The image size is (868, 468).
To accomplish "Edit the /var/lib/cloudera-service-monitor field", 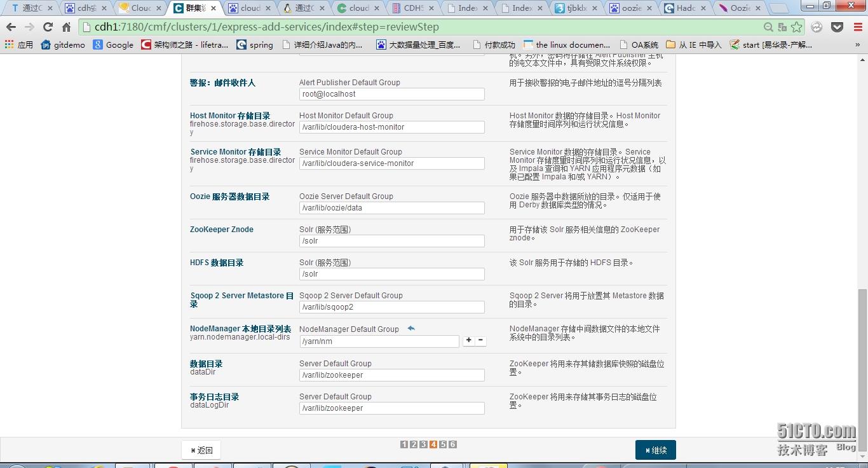I will click(x=391, y=163).
